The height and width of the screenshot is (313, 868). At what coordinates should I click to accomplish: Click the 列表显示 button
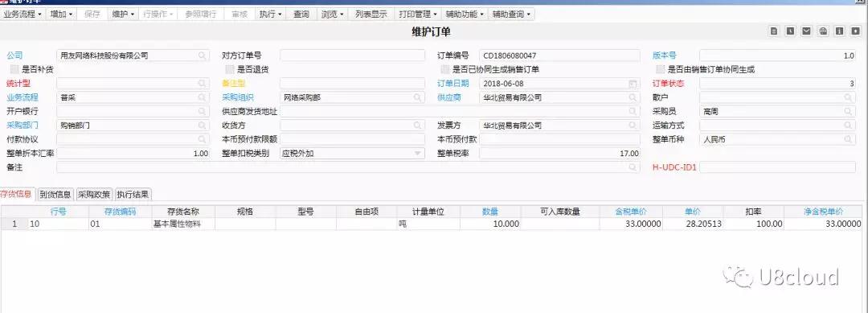[x=371, y=14]
